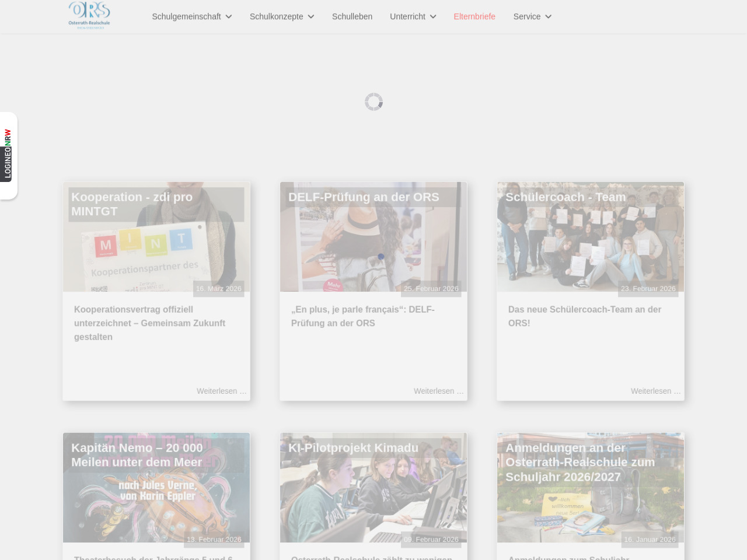747x560 pixels.
Task: Click the loading spinner icon
Action: 373,102
